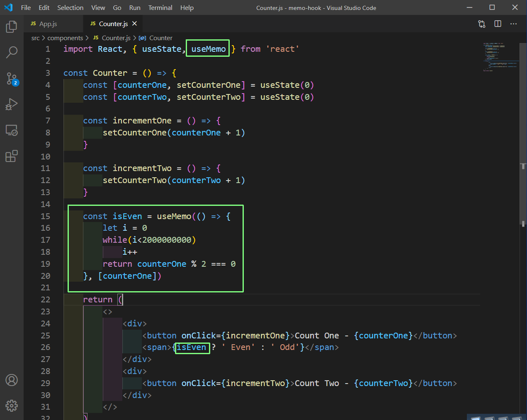This screenshot has height=420, width=527.
Task: Split the editor to the right
Action: coord(498,24)
